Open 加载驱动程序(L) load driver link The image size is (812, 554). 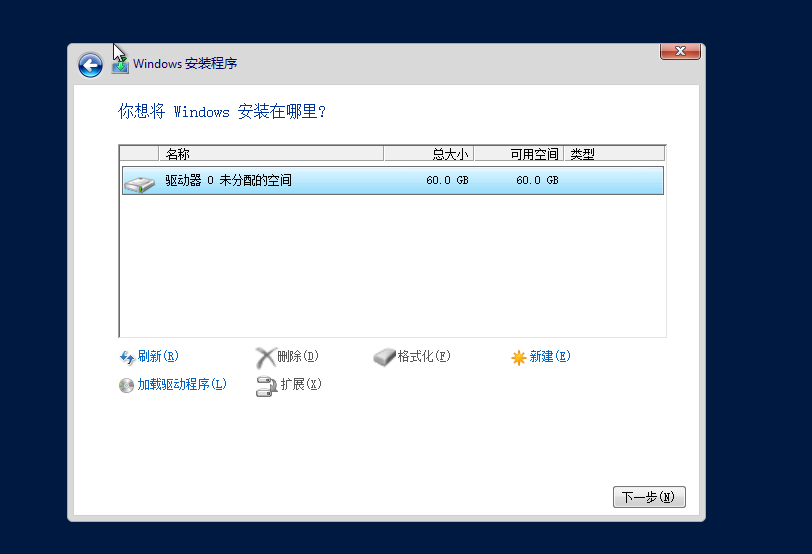(182, 384)
